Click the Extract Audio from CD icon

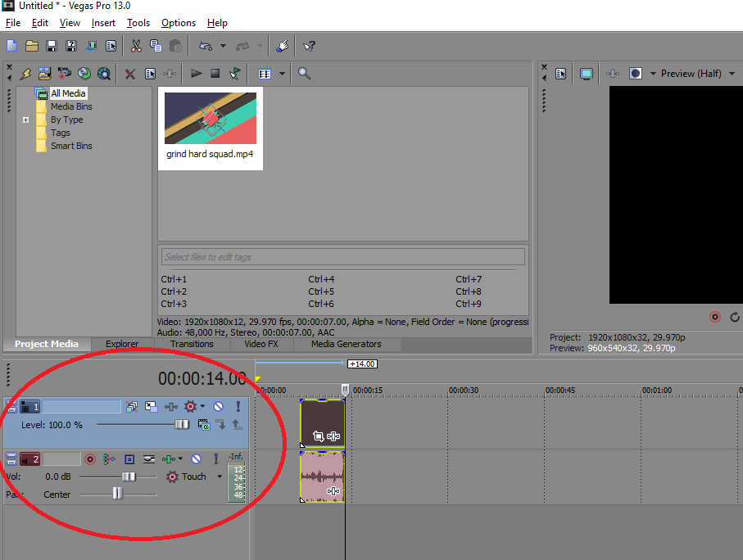click(84, 75)
